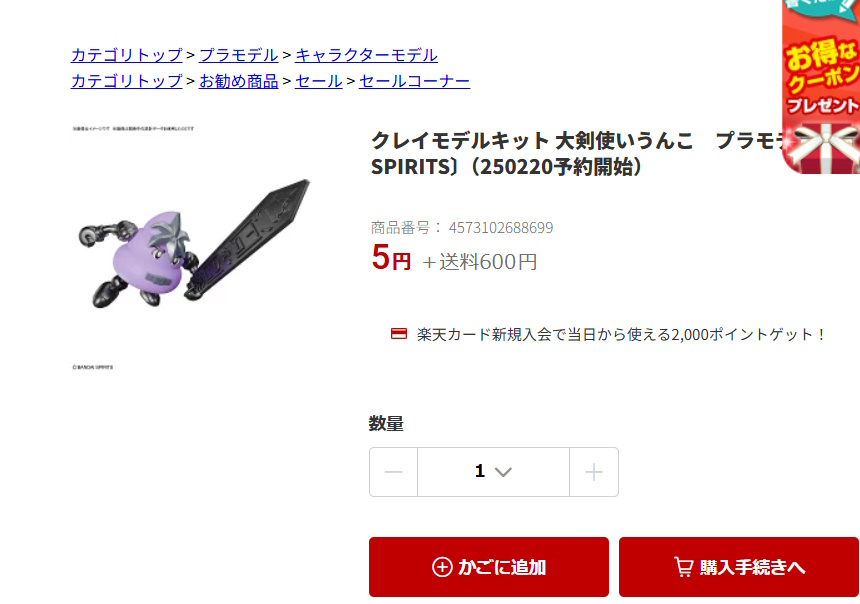The image size is (860, 604).
Task: Click the second row カテゴリトップ link
Action: [x=127, y=81]
